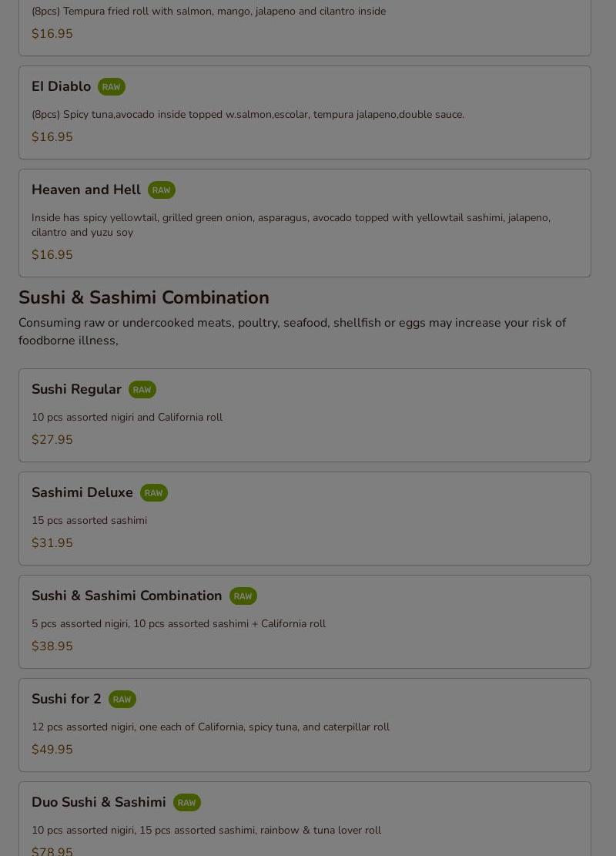The height and width of the screenshot is (856, 616).
Task: Select the Heaven and Hell roll title
Action: 86,190
